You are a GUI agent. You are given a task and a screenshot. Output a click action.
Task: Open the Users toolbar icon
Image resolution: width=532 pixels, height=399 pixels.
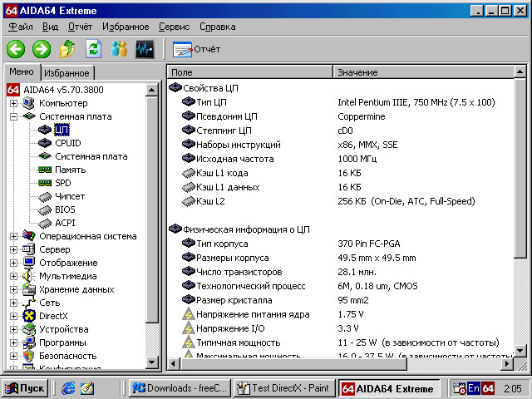coord(119,49)
